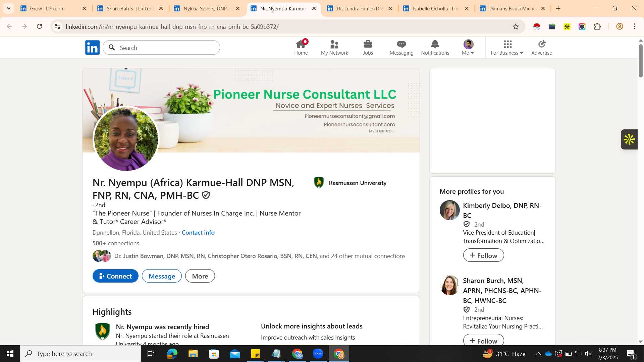The image size is (644, 362).
Task: Click the floating green asterisk side widget
Action: [629, 139]
